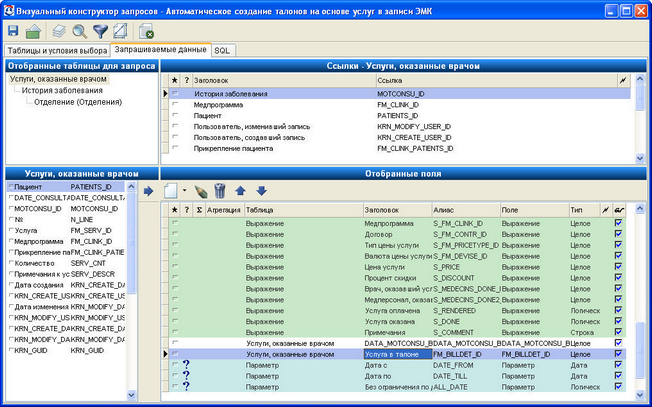This screenshot has width=652, height=407.
Task: Click question mark icon in Дата по row
Action: point(186,375)
